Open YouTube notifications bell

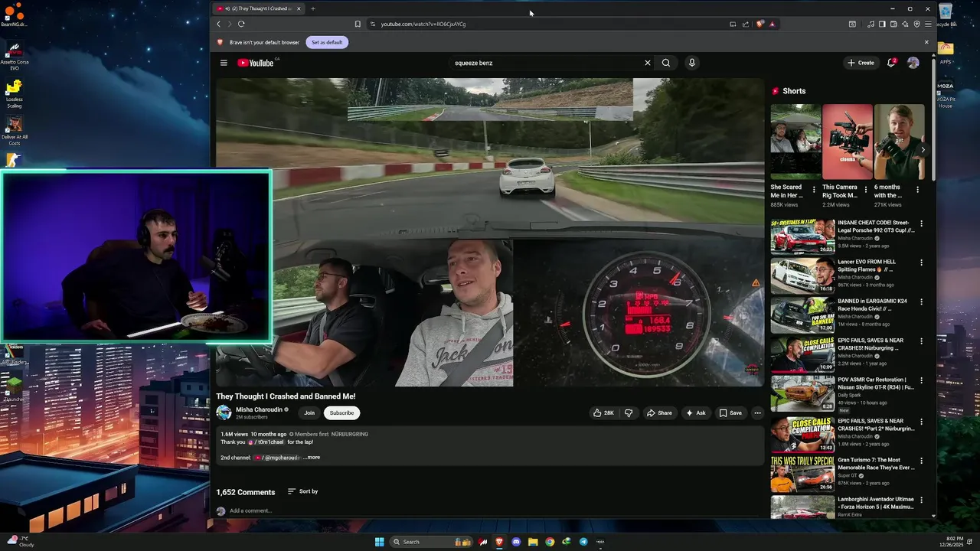point(891,63)
